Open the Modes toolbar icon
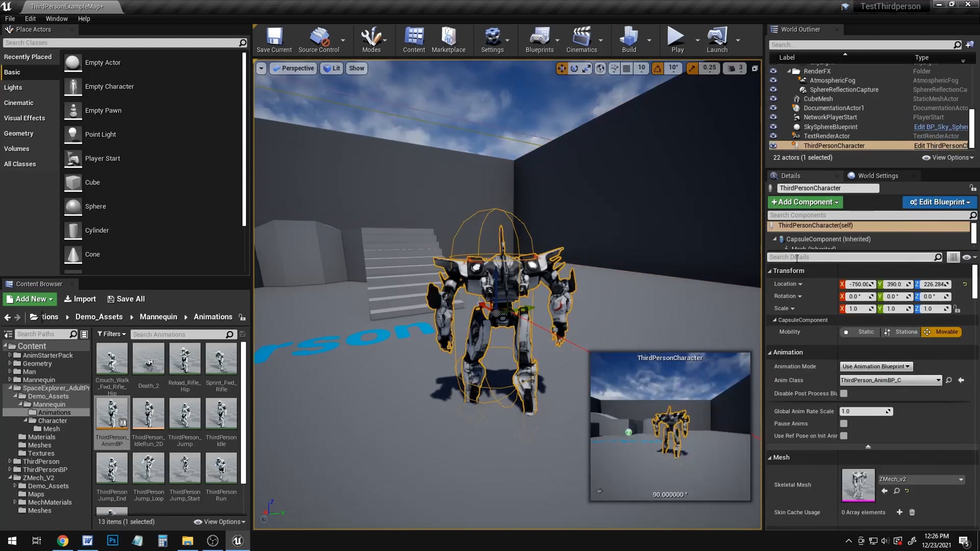The height and width of the screenshot is (551, 980). pos(371,40)
